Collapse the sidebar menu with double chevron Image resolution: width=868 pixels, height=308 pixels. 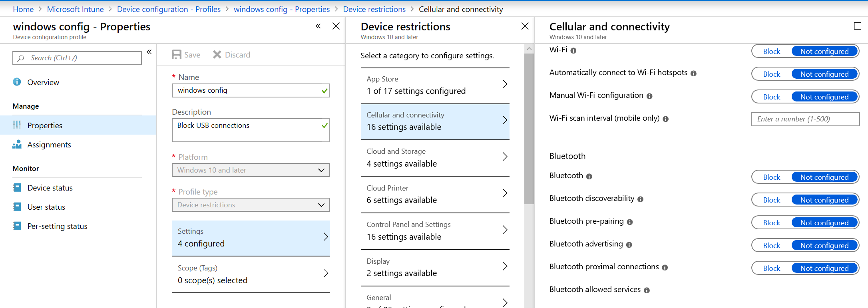(x=149, y=52)
